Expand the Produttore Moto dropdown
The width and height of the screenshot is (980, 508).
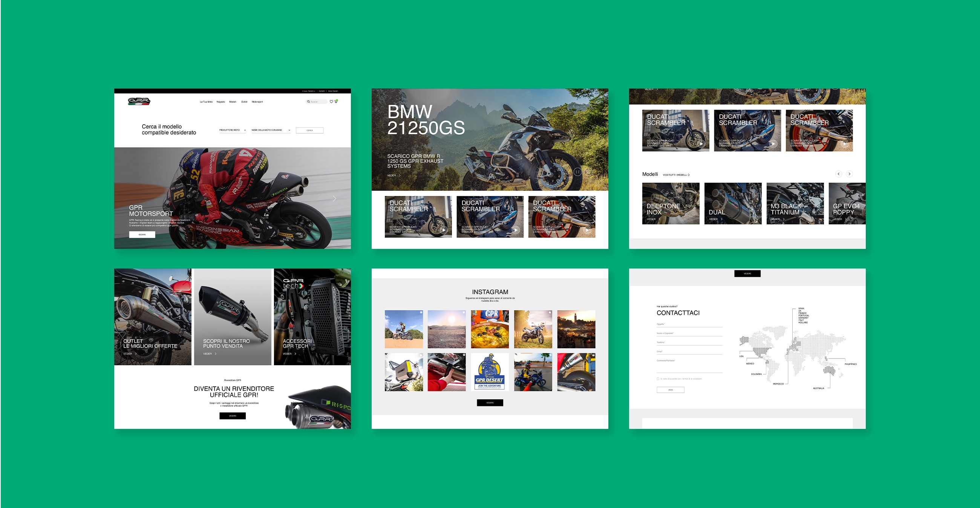pyautogui.click(x=233, y=130)
